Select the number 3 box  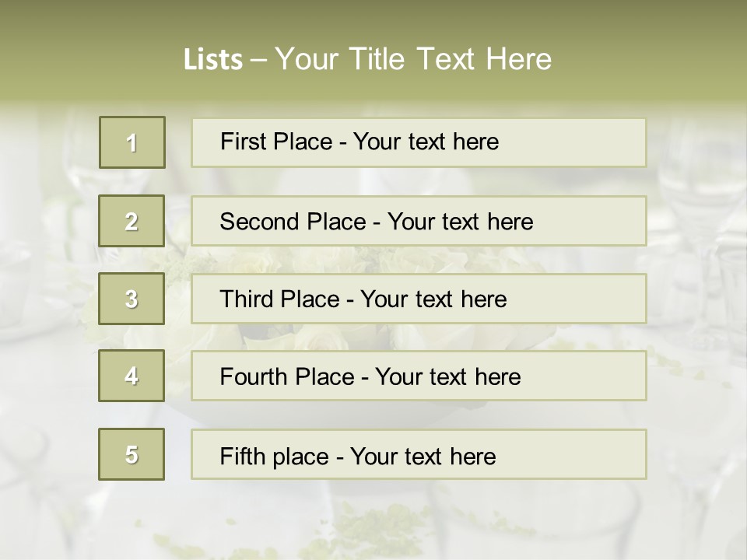coord(132,299)
